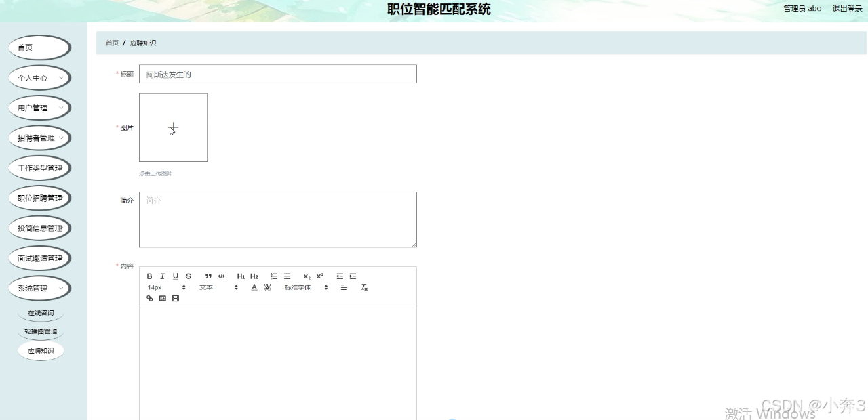Viewport: 868px width, 420px height.
Task: Insert a hyperlink using the link icon
Action: tap(149, 298)
